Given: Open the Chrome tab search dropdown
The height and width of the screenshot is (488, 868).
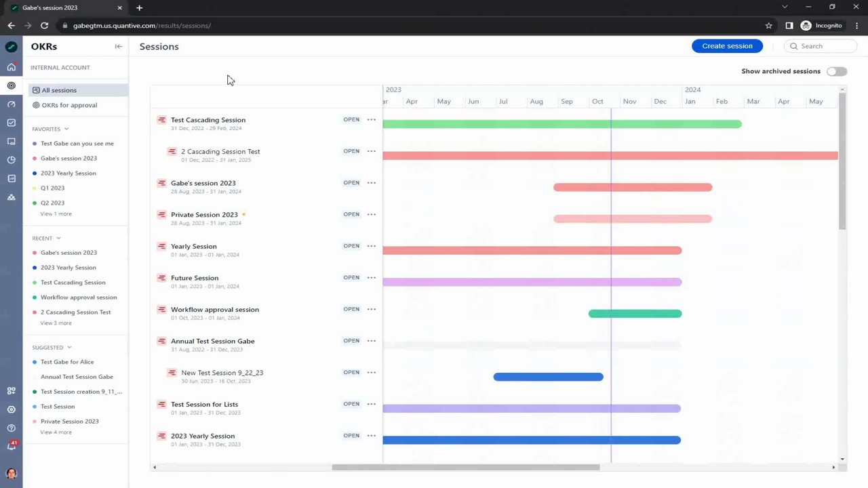Looking at the screenshot, I should (x=785, y=7).
